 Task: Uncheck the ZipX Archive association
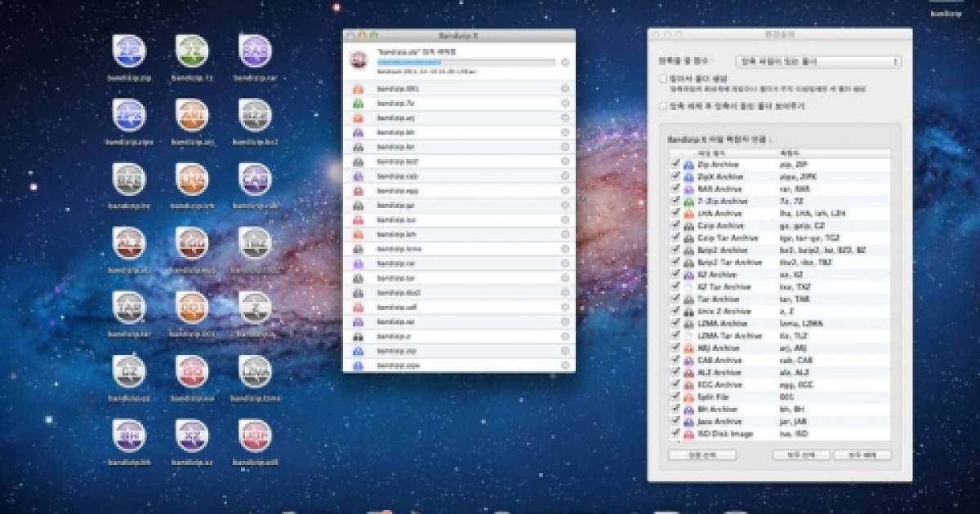pos(675,176)
